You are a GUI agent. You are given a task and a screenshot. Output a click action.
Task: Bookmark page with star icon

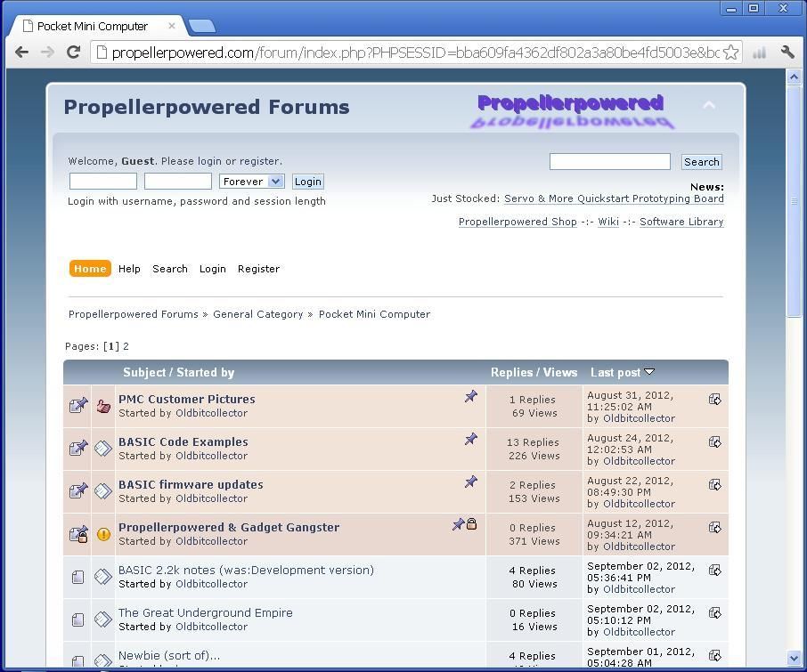(x=730, y=52)
